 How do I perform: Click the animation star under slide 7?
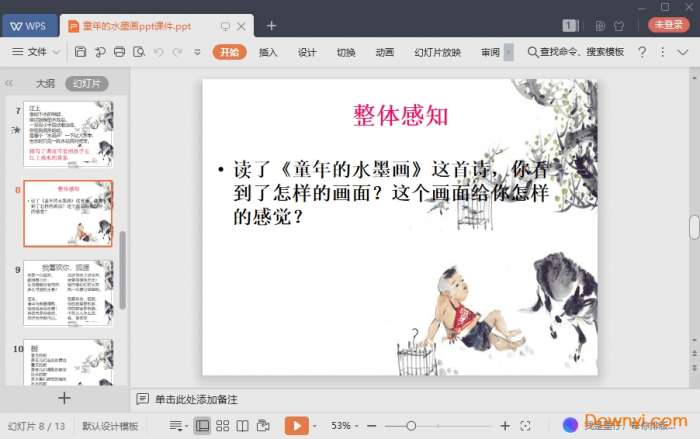16,130
